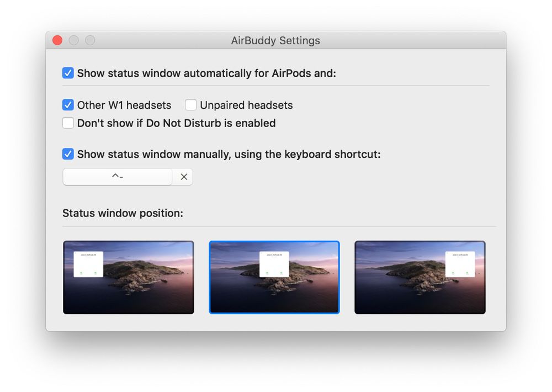Click the disabled zoom window button
552x392 pixels.
click(90, 40)
